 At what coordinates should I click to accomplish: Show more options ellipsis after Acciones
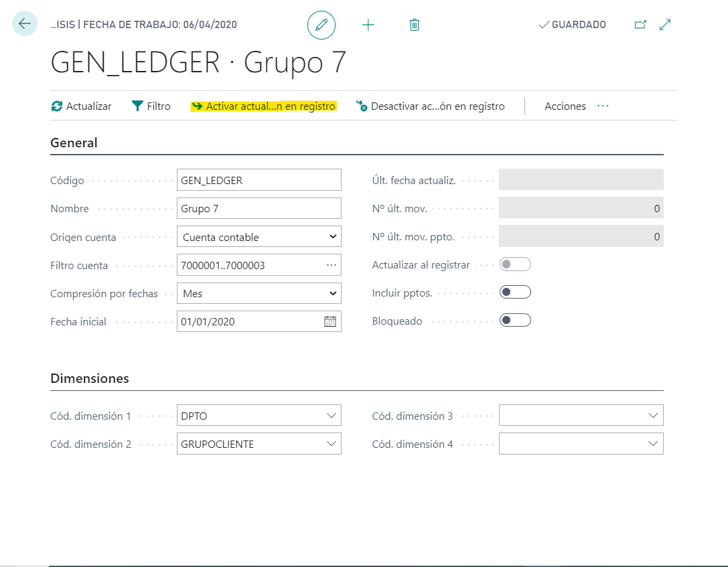click(x=603, y=106)
